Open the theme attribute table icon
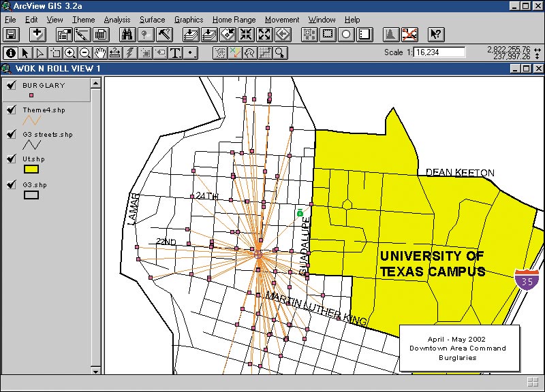Viewport: 545px width, 392px height. pos(101,35)
